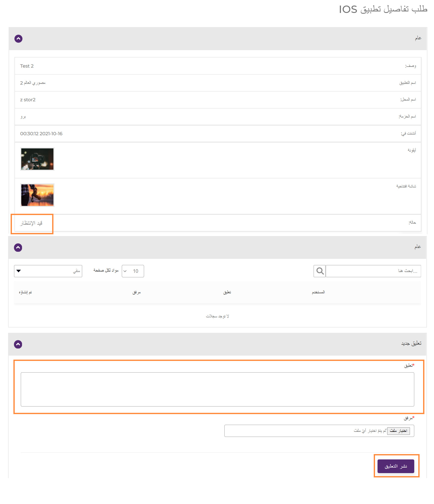The image size is (434, 504).
Task: Click the وصف: field label
Action: click(x=410, y=66)
